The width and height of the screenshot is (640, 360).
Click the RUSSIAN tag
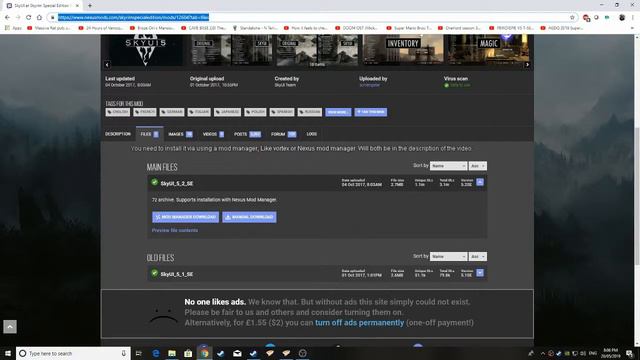coord(309,112)
